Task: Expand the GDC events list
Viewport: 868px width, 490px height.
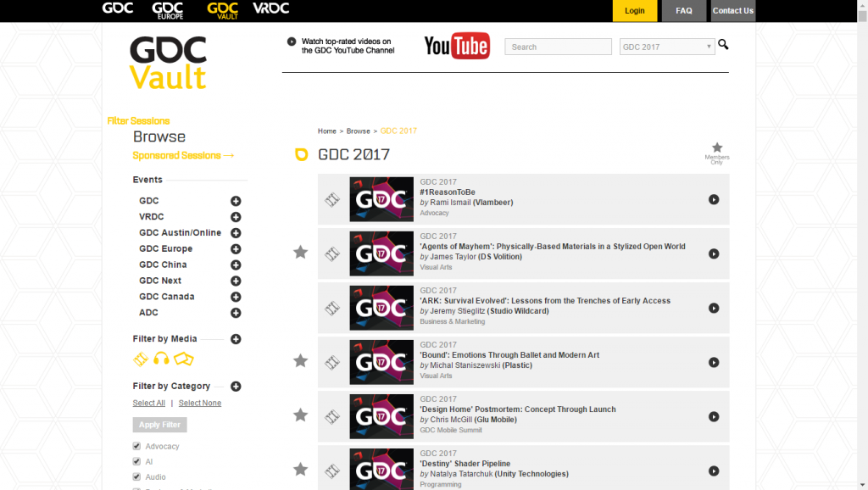Action: pyautogui.click(x=236, y=201)
